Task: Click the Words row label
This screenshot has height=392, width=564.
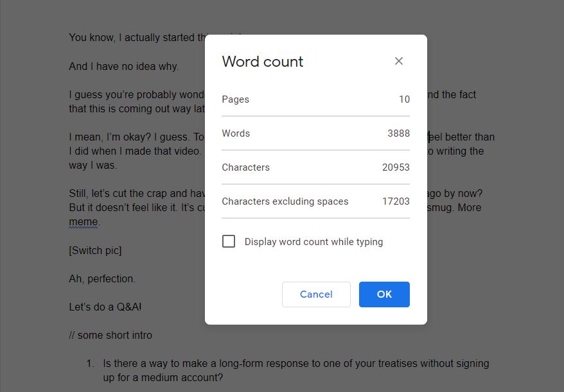Action: 236,133
